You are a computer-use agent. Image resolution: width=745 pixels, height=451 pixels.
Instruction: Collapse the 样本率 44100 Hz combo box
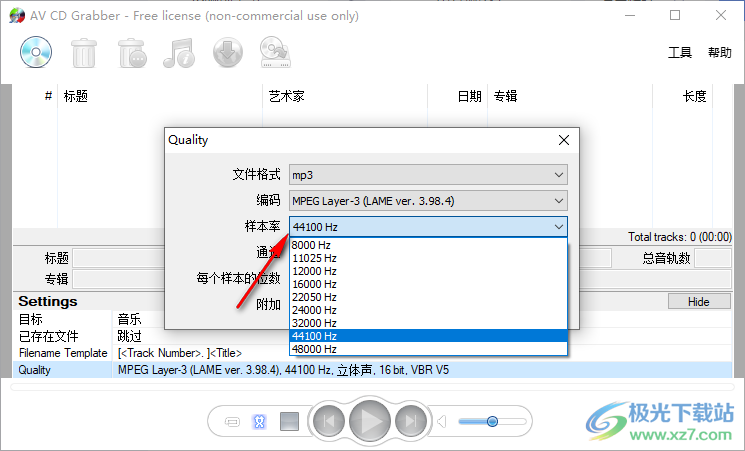click(x=428, y=227)
